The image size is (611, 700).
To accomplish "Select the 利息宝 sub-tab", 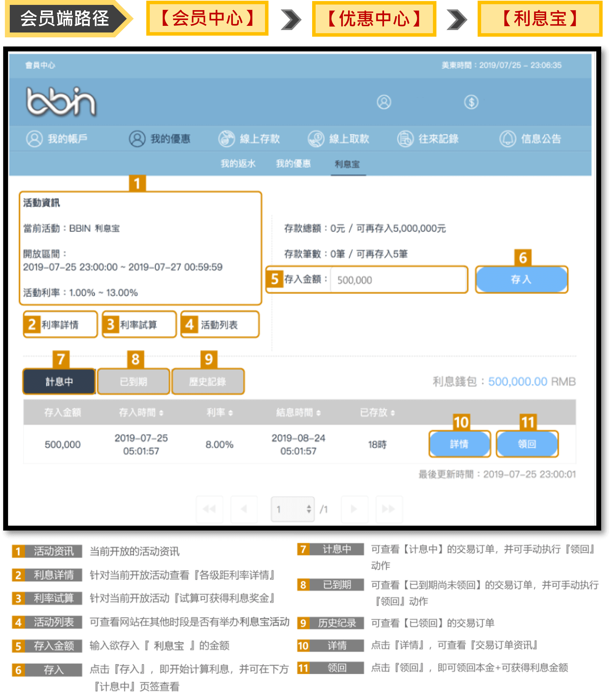I will coord(347,164).
